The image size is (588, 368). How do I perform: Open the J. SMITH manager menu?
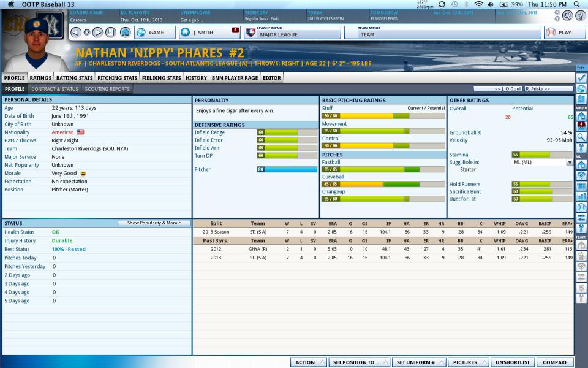[x=209, y=33]
